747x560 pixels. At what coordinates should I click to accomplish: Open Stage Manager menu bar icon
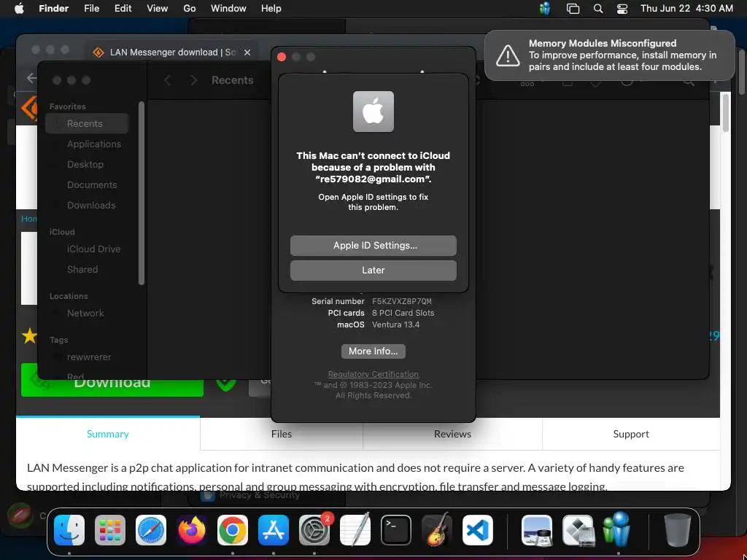point(573,9)
